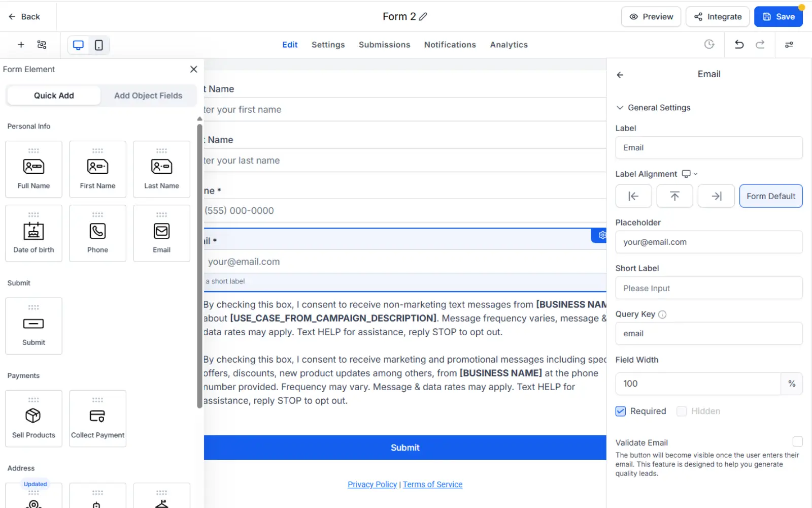Enable the Validate Email checkbox

797,441
